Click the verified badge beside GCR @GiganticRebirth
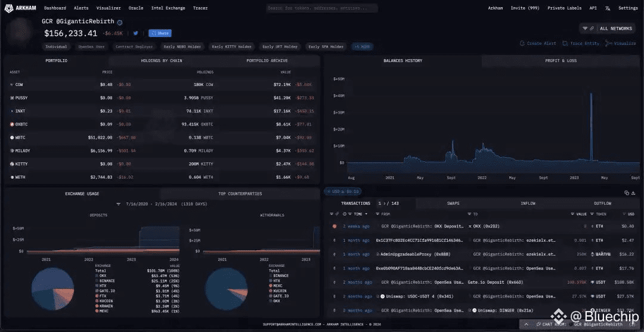Image resolution: width=644 pixels, height=332 pixels. click(x=119, y=22)
